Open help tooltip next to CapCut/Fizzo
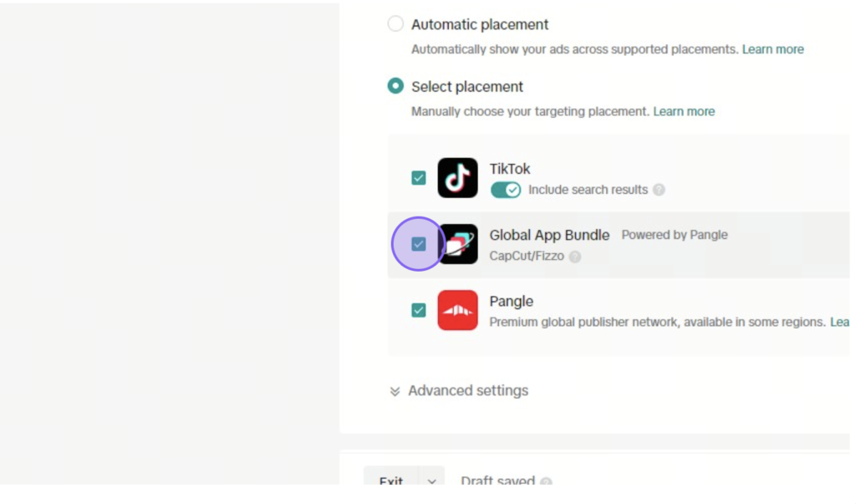The height and width of the screenshot is (504, 856). point(575,257)
